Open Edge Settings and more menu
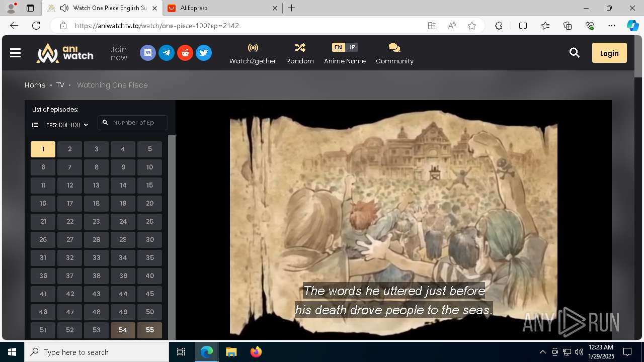Screen dimensions: 644x362 pos(612,26)
